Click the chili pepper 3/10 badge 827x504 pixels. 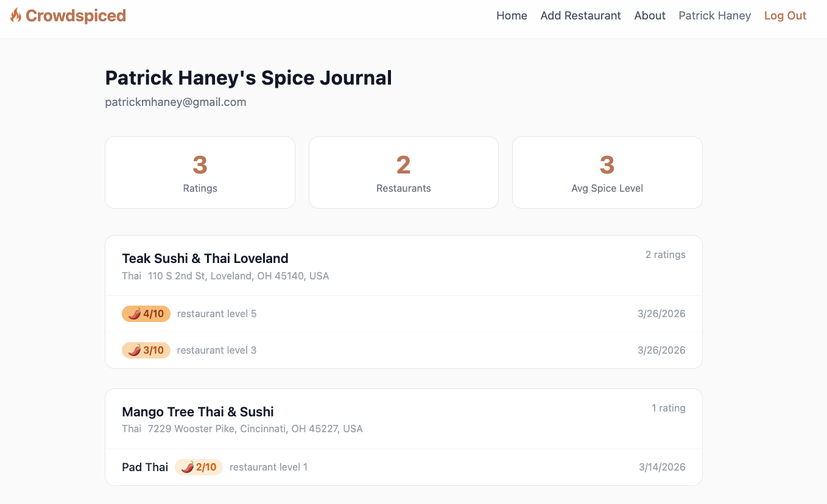pos(146,350)
